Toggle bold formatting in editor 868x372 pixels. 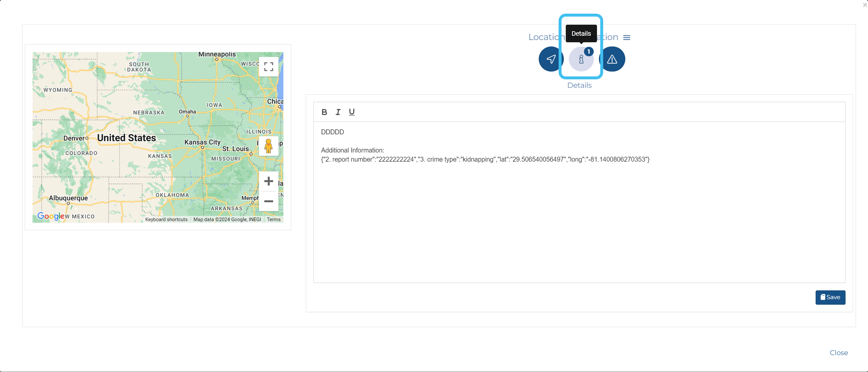[324, 112]
